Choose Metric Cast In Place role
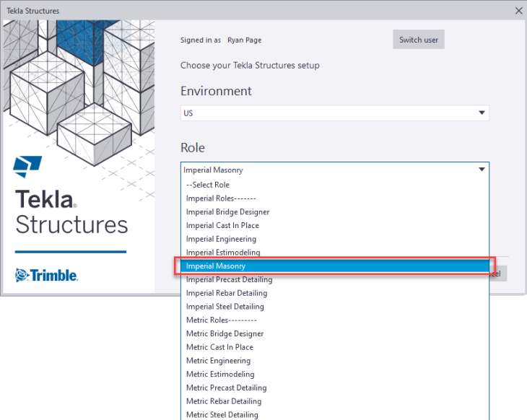This screenshot has height=420, width=527. (x=334, y=347)
